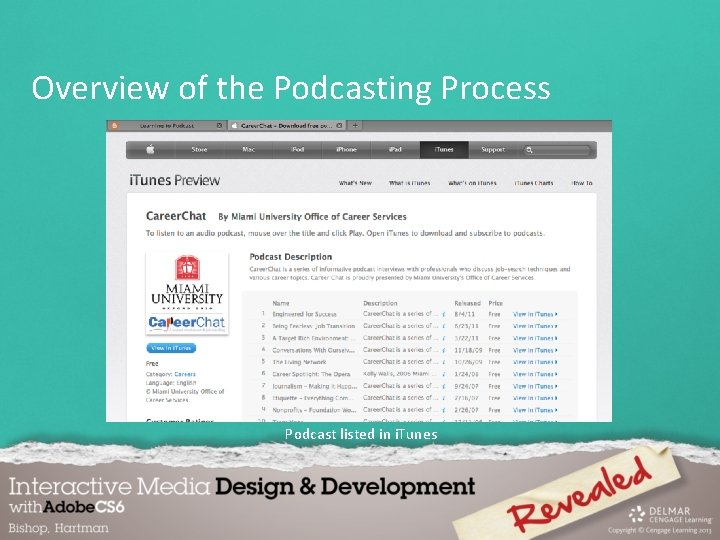Image resolution: width=720 pixels, height=540 pixels.
Task: View The Living Network in iTunes
Action: coord(535,362)
